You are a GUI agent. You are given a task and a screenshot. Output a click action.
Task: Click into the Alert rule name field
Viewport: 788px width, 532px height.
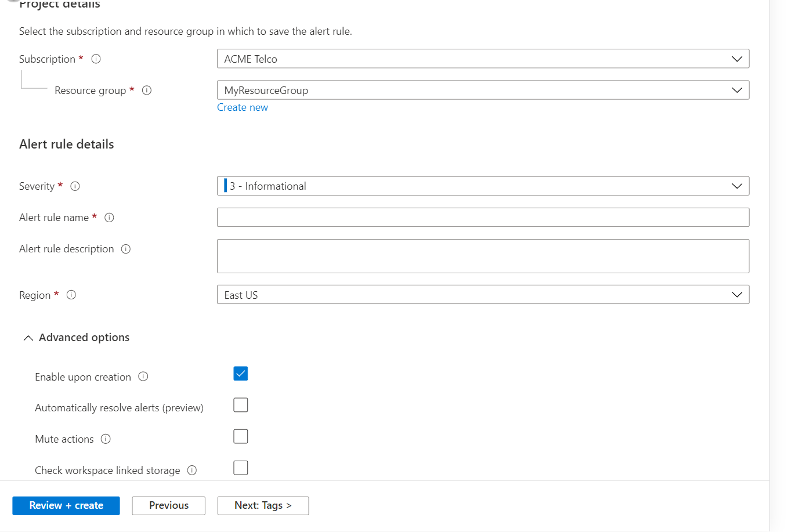(x=483, y=218)
